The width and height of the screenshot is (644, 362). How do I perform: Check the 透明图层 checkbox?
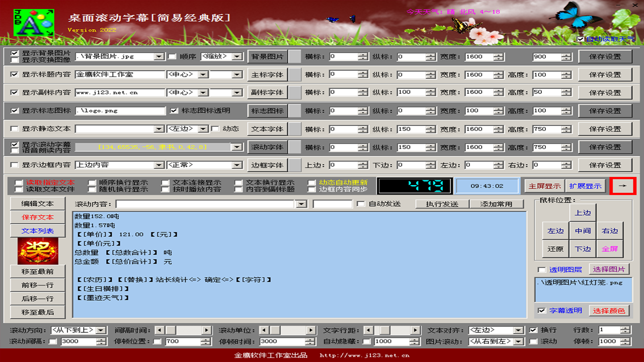(x=541, y=269)
